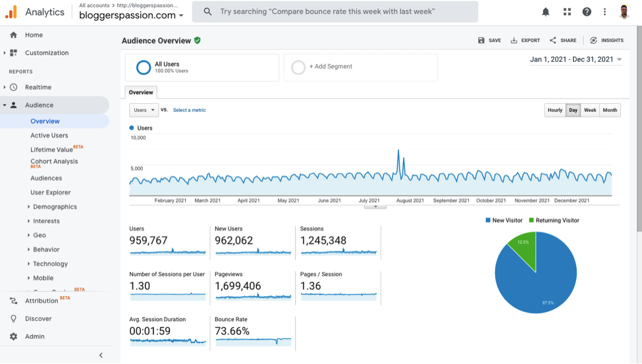Click the Select a metric link
The image size is (642, 364).
189,110
